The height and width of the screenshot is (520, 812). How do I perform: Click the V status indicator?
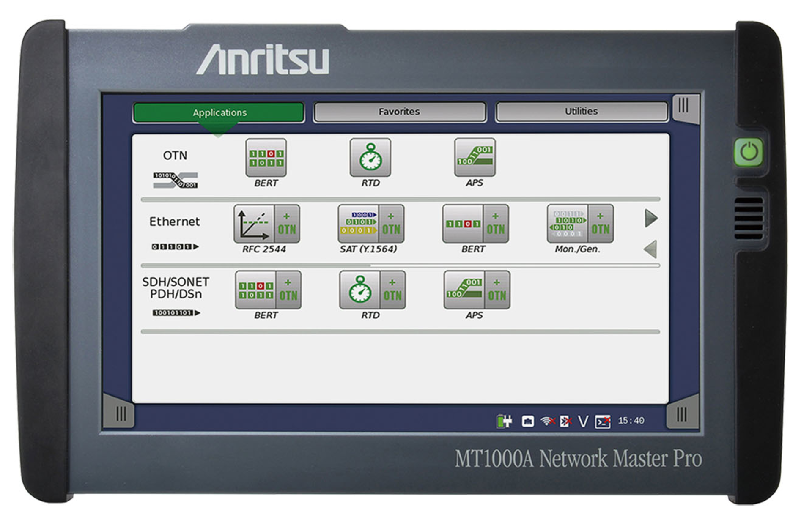pos(583,420)
